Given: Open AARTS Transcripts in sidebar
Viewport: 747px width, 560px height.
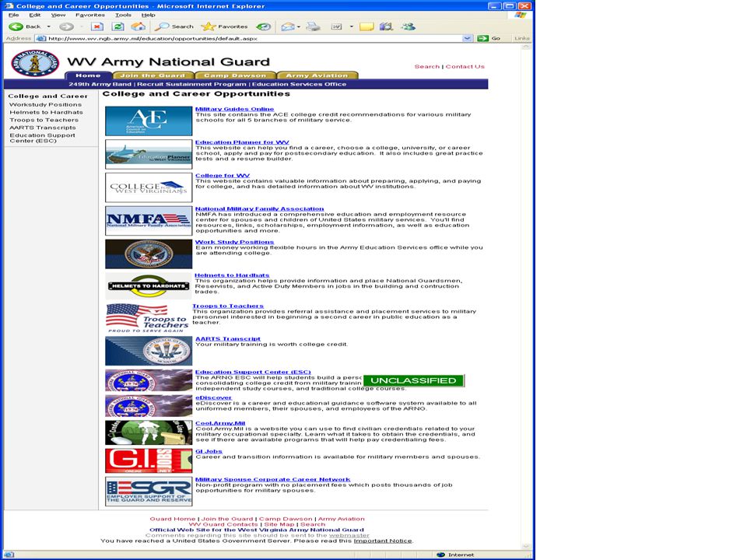Looking at the screenshot, I should [42, 128].
